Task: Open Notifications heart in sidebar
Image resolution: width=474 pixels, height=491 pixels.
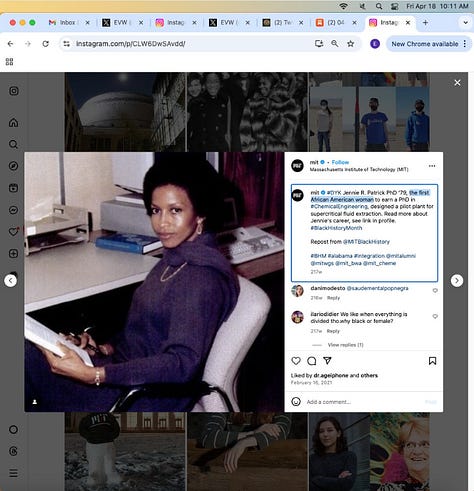Action: click(x=13, y=232)
